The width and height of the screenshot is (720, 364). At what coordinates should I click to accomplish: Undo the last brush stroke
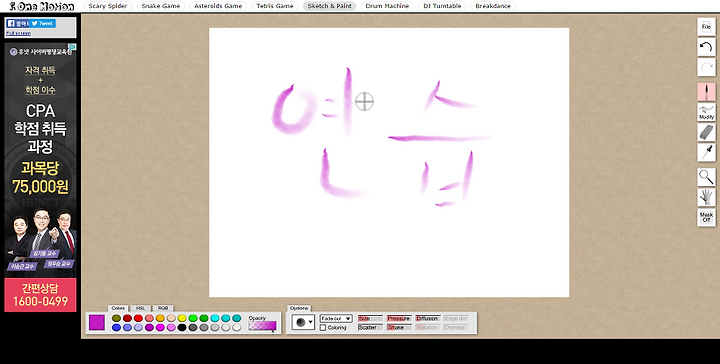pyautogui.click(x=706, y=47)
